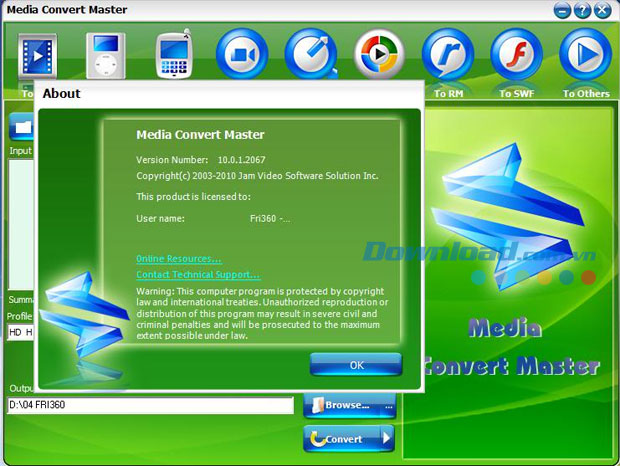Viewport: 620px width, 466px height.
Task: Click the add file folder icon
Action: tap(21, 126)
